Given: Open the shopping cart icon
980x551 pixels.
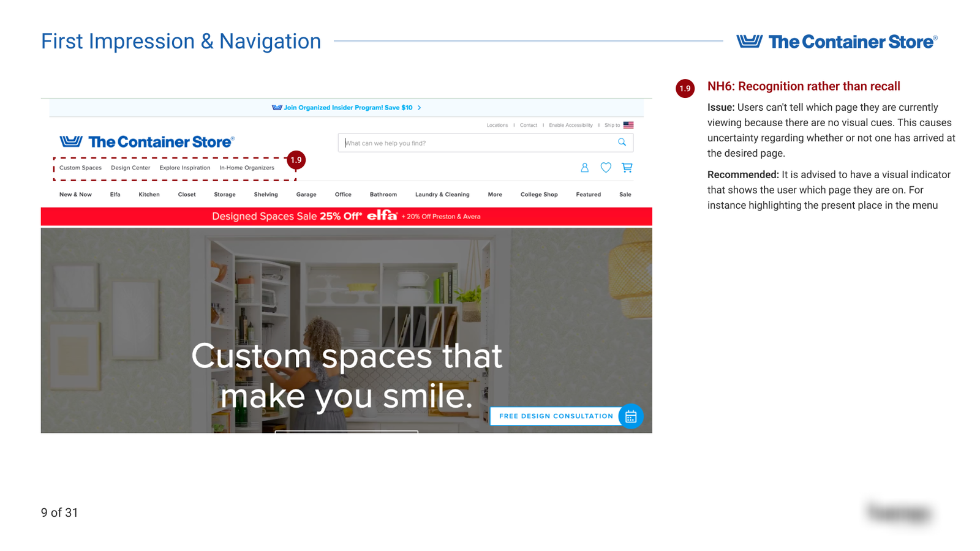Looking at the screenshot, I should [627, 168].
